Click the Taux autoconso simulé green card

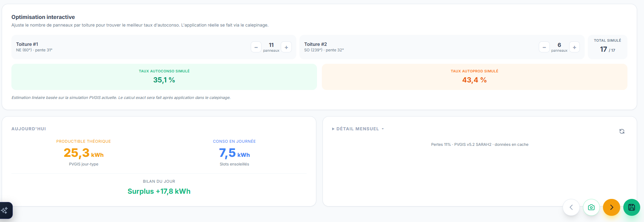coord(164,77)
